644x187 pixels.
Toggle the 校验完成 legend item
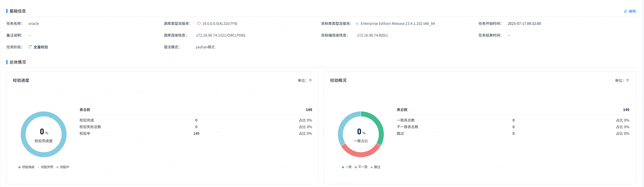[26, 167]
